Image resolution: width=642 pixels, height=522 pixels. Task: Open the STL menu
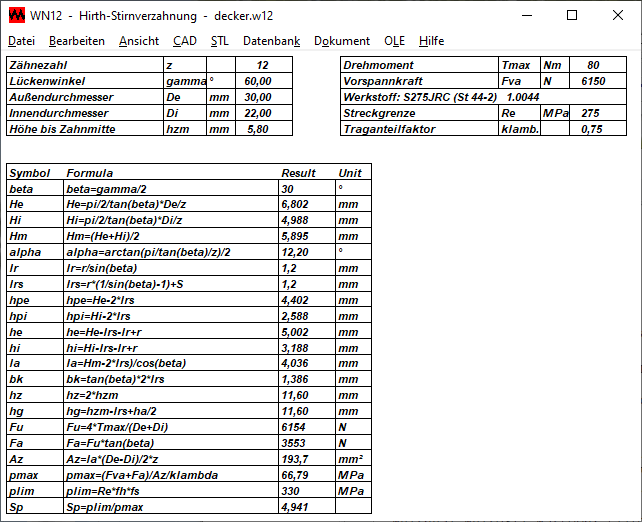click(x=220, y=41)
